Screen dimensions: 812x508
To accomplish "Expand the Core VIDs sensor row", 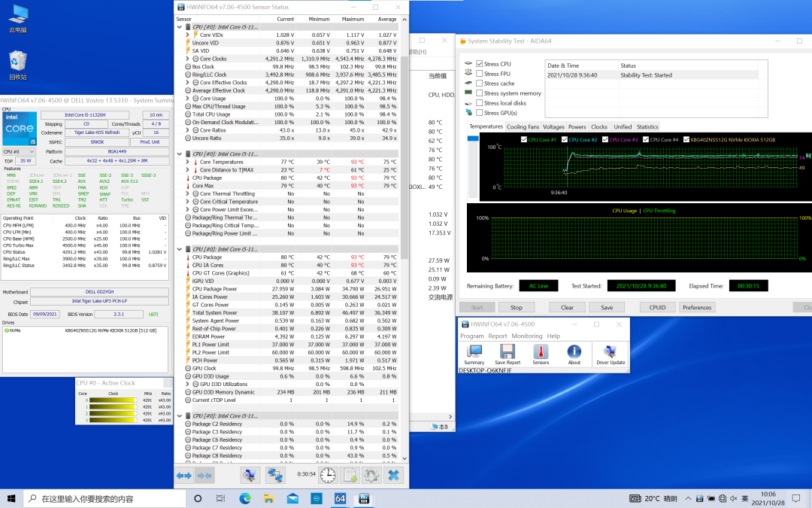I will [x=187, y=35].
